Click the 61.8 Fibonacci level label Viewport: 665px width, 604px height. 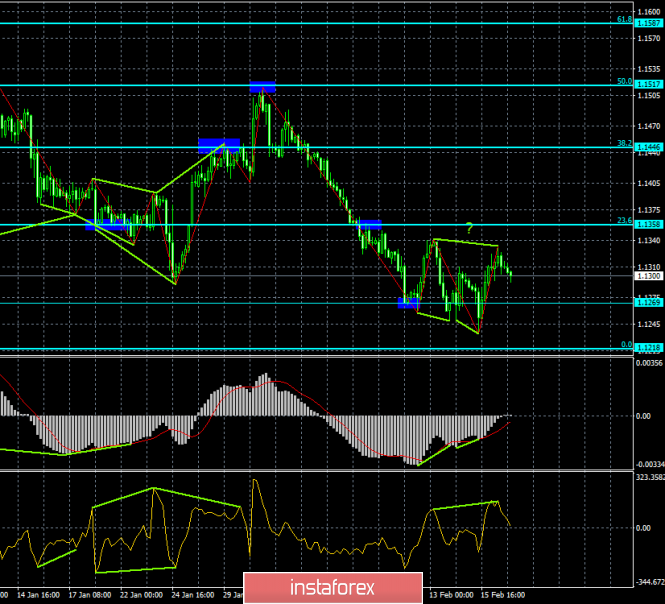(x=624, y=19)
